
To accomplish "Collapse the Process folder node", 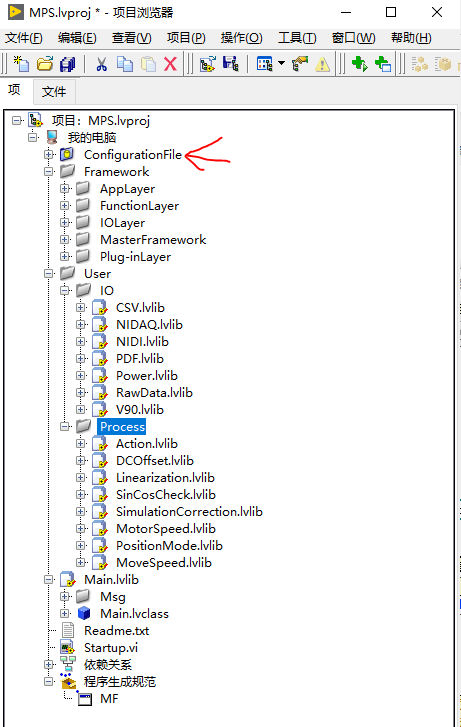I will click(65, 427).
